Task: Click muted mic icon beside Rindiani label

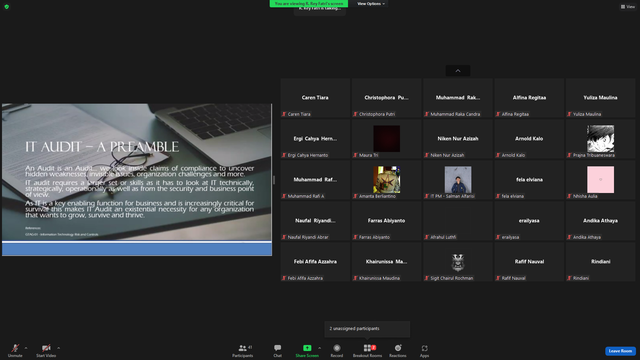Action: click(569, 278)
